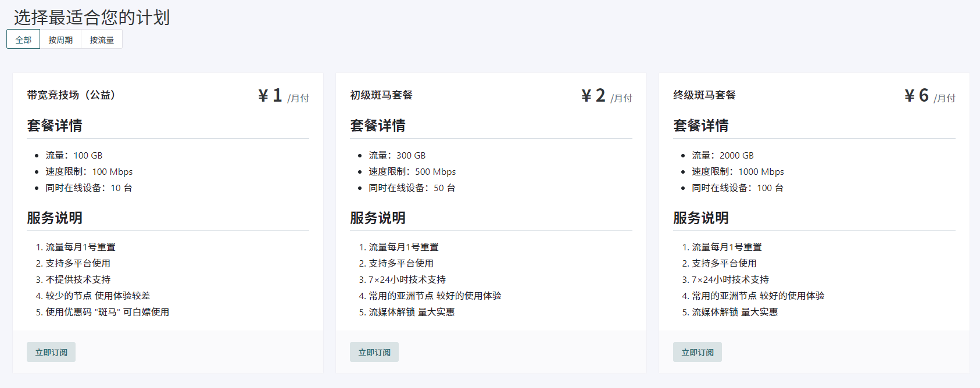Select the 全部 plan filter tab
The width and height of the screenshot is (980, 388).
[x=23, y=39]
